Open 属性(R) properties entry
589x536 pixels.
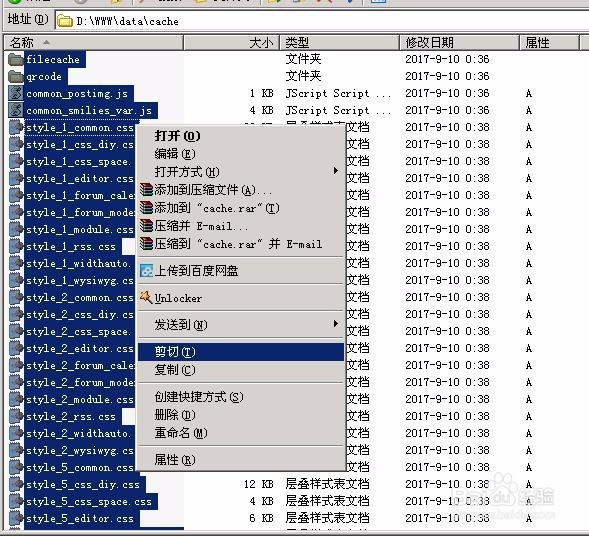[x=241, y=460]
